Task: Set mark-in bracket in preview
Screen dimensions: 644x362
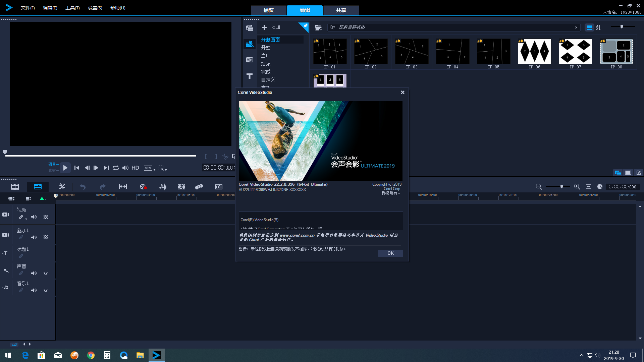Action: [206, 157]
